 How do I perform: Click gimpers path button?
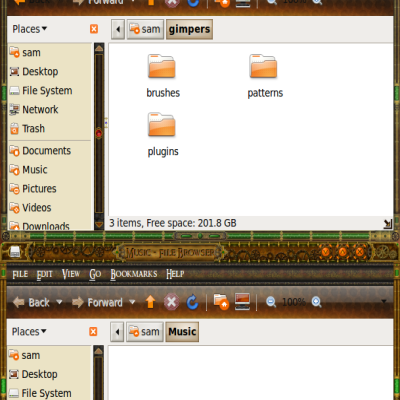(189, 29)
